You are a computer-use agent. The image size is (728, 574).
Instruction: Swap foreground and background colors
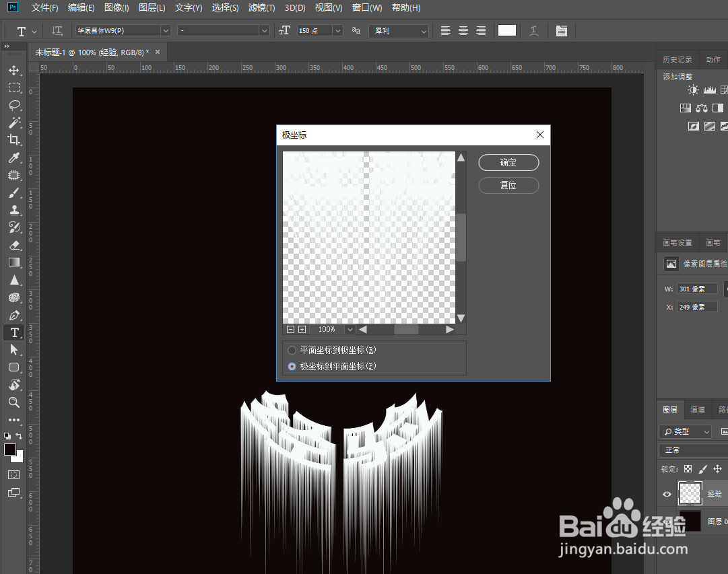click(19, 436)
